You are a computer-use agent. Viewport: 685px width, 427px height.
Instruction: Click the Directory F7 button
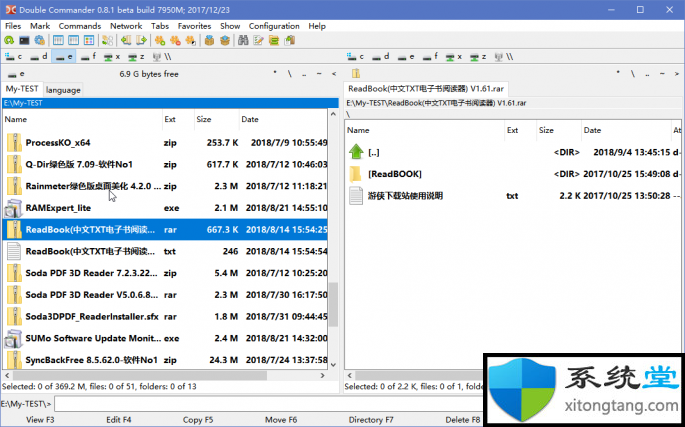click(371, 420)
